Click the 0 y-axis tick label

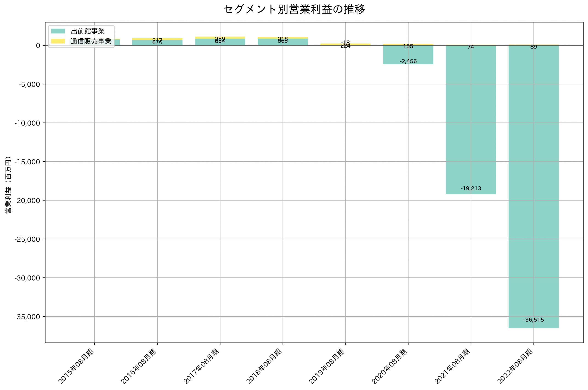tap(38, 46)
